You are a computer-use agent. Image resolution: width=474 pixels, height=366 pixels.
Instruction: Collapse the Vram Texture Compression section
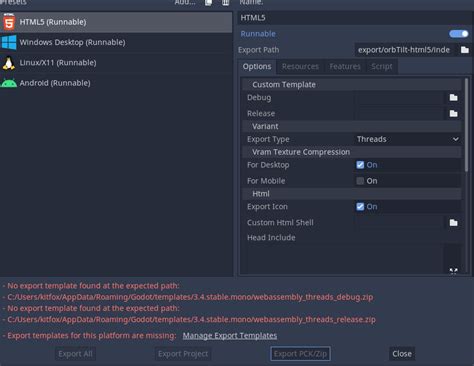352,152
